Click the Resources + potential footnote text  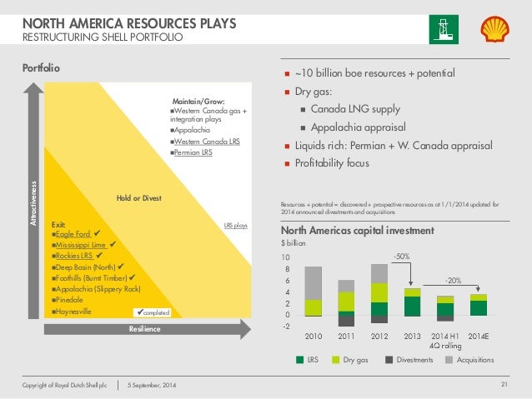tap(390, 208)
